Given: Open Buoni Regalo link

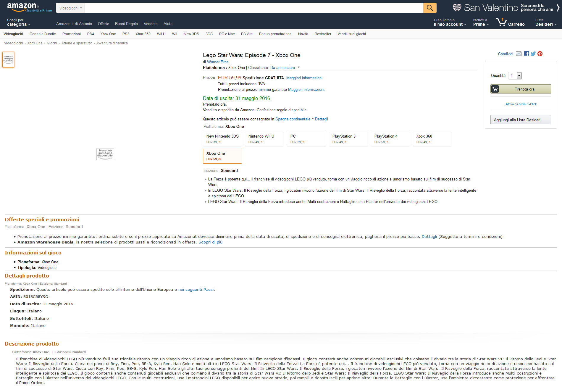Looking at the screenshot, I should [x=126, y=24].
